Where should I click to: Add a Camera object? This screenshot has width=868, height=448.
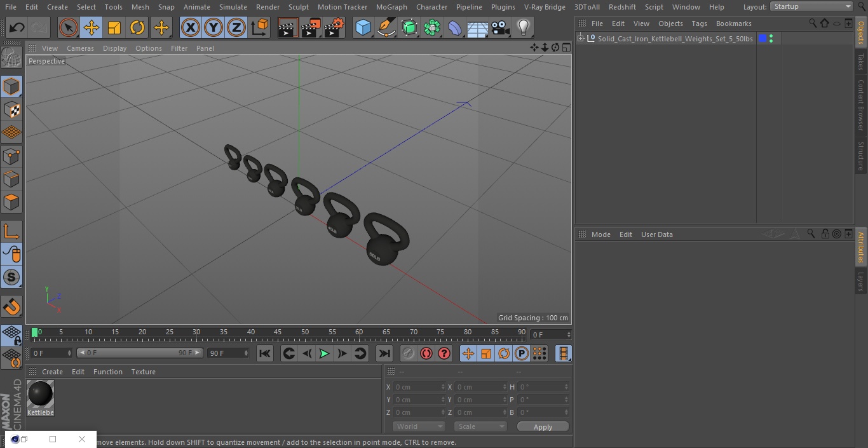point(501,27)
